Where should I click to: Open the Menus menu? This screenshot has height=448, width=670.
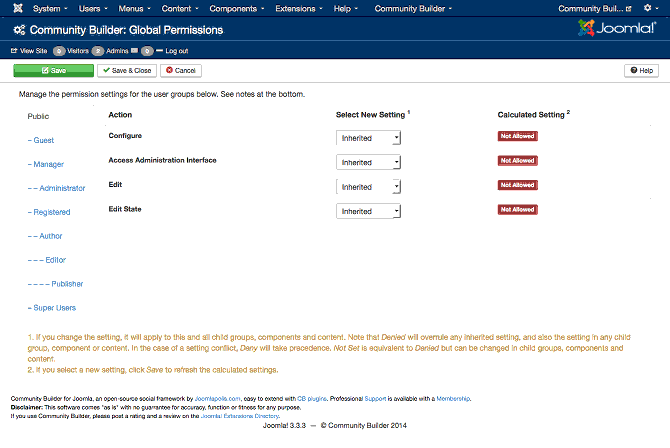tap(135, 9)
